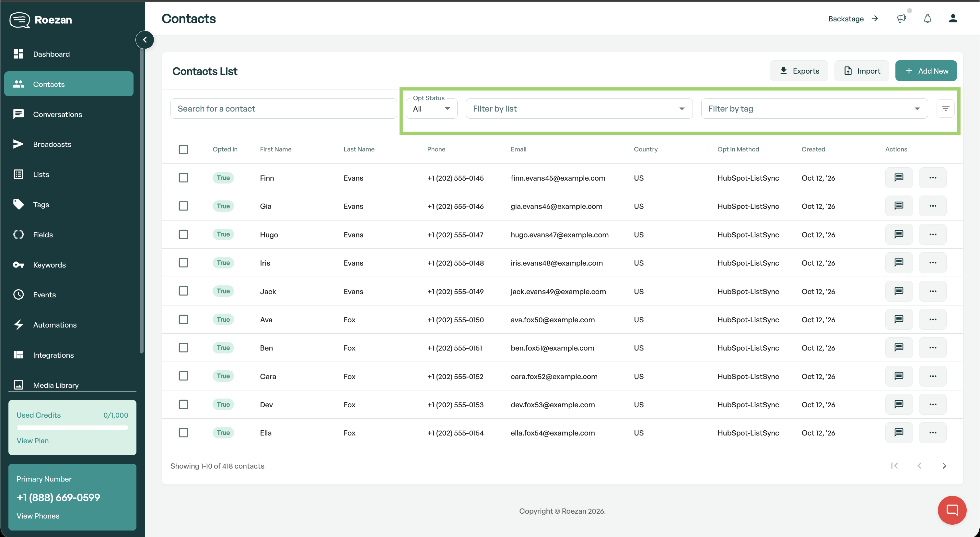Open more actions menu for Jack Evans
This screenshot has width=980, height=537.
[x=933, y=291]
